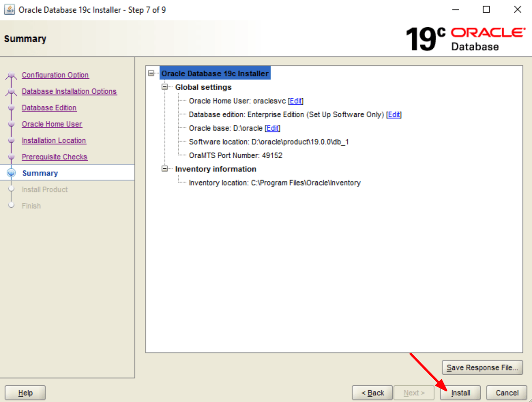This screenshot has width=532, height=402.
Task: Click the Configuration Option step marker icon
Action: tap(11, 75)
